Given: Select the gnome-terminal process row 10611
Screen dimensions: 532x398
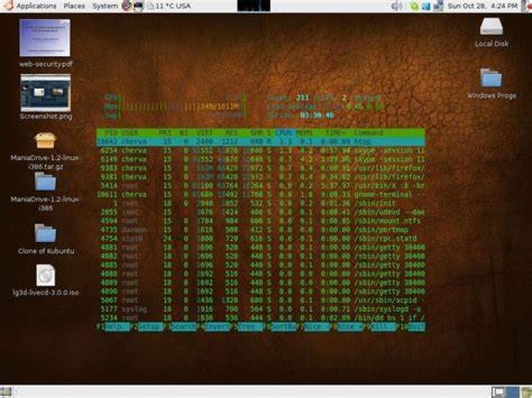Looking at the screenshot, I should pos(261,194).
